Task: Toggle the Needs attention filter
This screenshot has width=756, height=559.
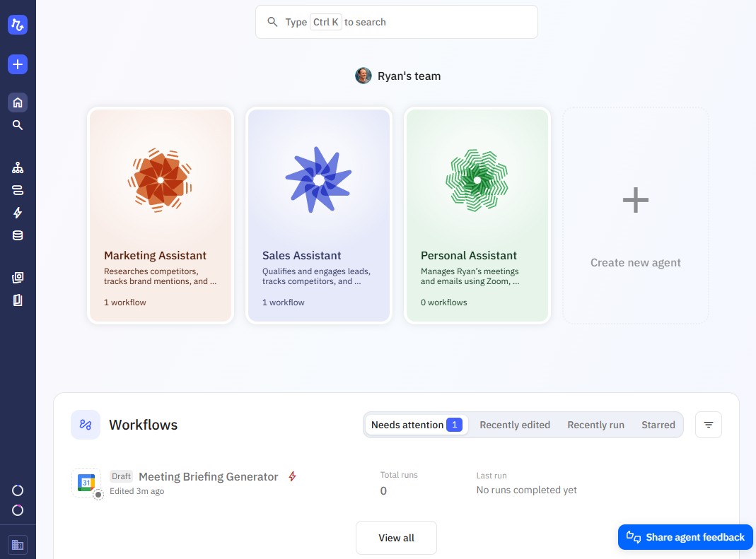Action: pyautogui.click(x=416, y=425)
